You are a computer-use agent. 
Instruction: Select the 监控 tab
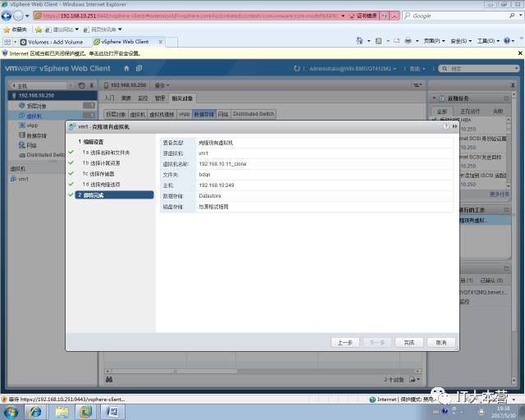143,98
